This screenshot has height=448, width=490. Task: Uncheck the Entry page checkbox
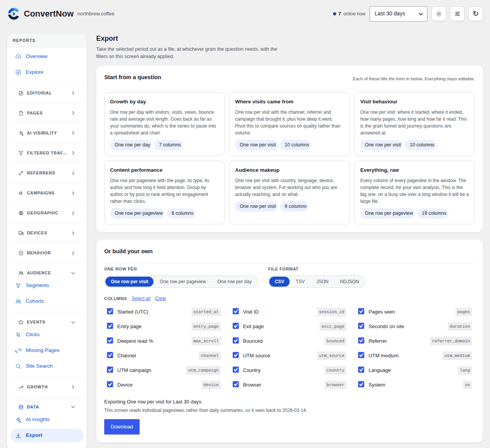tap(110, 326)
